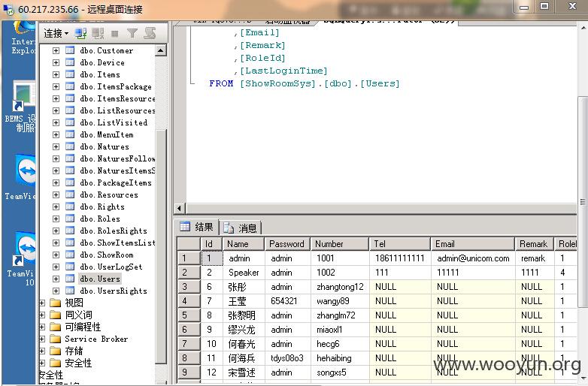Click the stop square icon in explorer toolbar
Viewport: 588px width, 386px height.
pos(115,34)
